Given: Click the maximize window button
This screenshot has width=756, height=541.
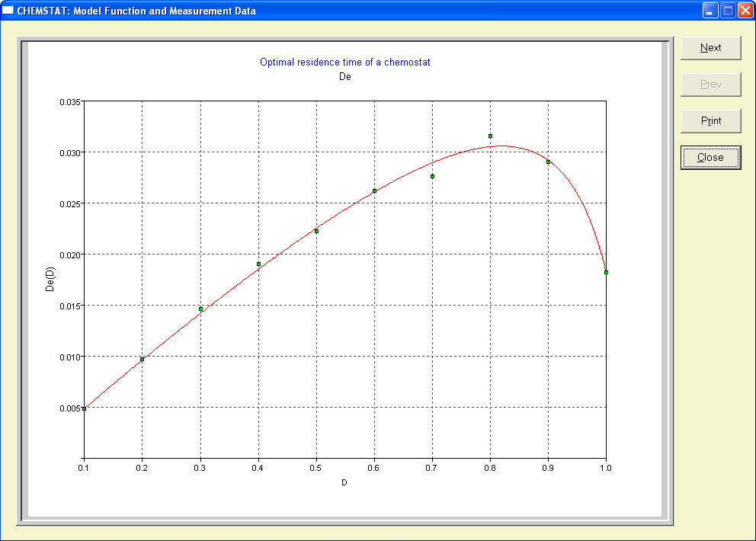Looking at the screenshot, I should point(727,11).
